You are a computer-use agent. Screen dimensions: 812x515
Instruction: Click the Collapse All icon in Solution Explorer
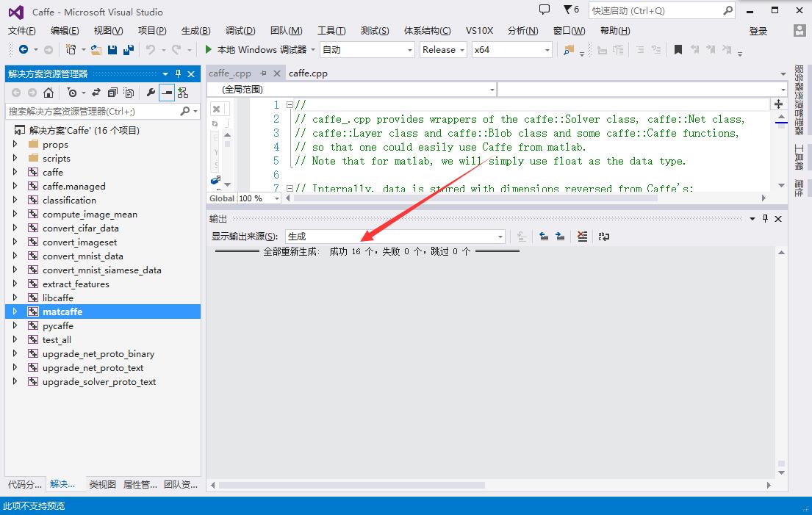[112, 93]
